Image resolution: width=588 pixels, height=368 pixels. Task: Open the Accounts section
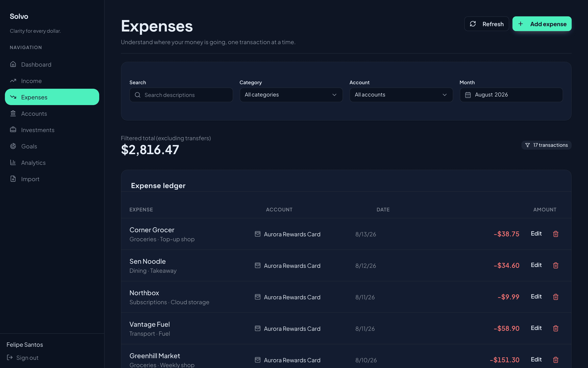52,113
